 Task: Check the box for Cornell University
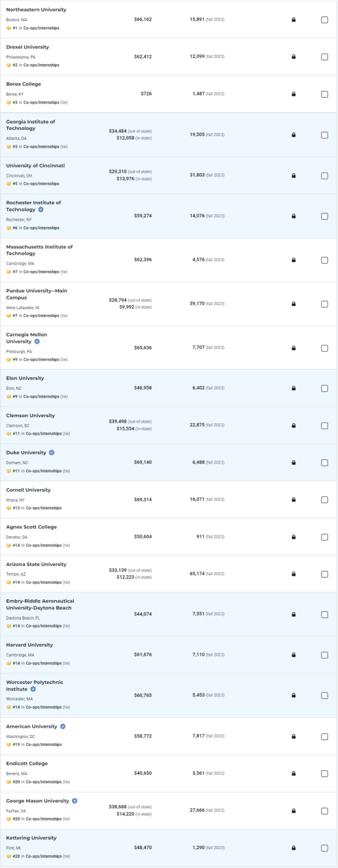pyautogui.click(x=325, y=500)
